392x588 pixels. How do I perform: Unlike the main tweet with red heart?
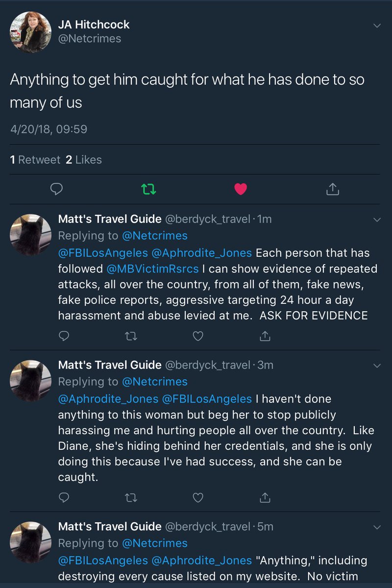(x=240, y=189)
